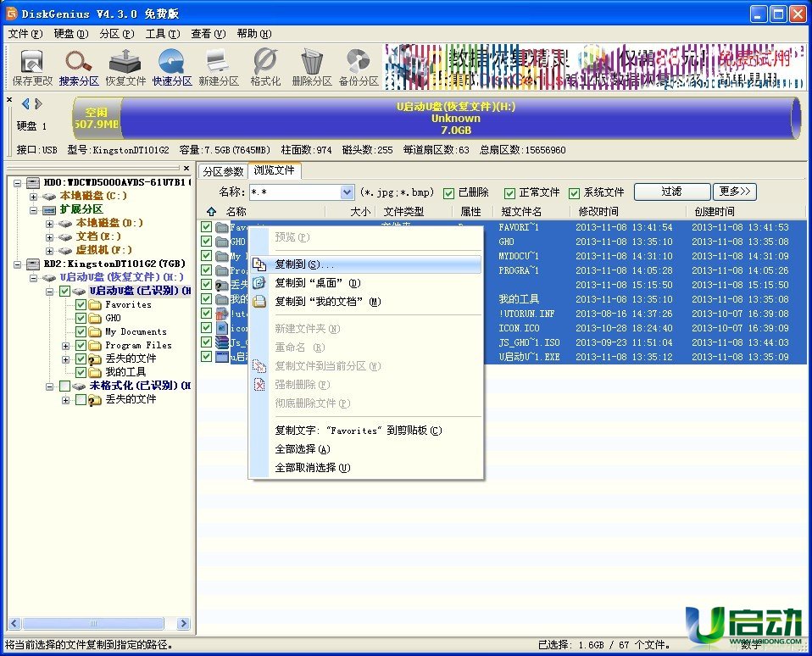
Task: Open the 备份分区 (Backup Partition) tool
Action: 359,66
